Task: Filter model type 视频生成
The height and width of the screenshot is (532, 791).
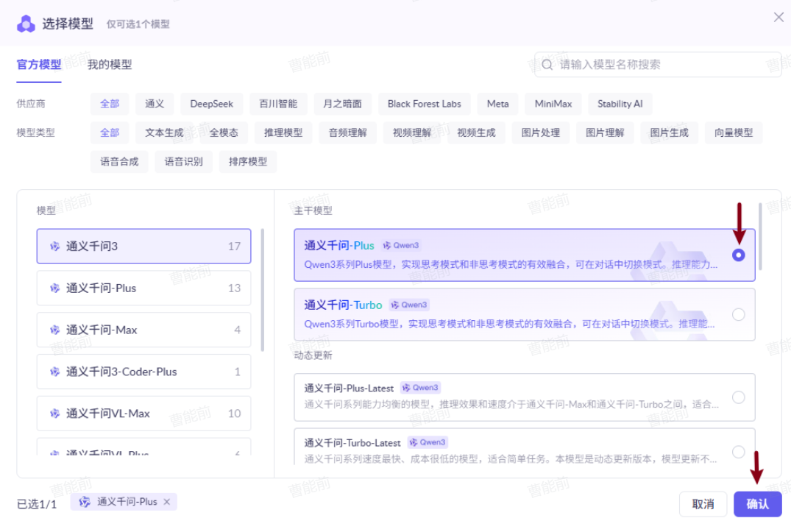Action: tap(476, 132)
